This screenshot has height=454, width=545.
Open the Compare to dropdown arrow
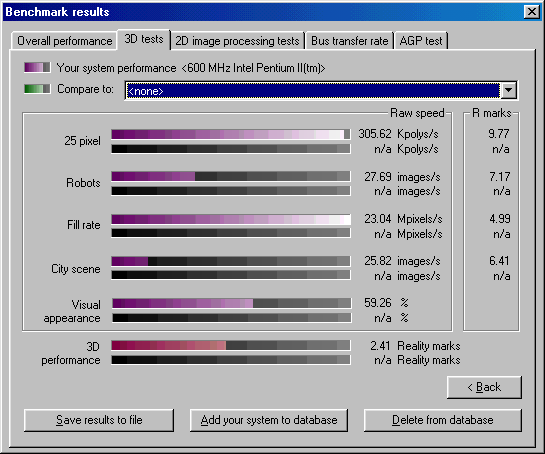pos(508,91)
